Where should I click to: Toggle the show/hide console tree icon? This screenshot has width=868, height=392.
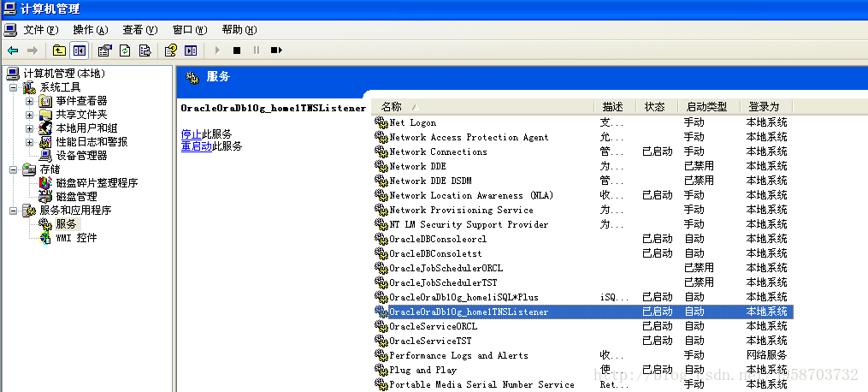tap(80, 50)
